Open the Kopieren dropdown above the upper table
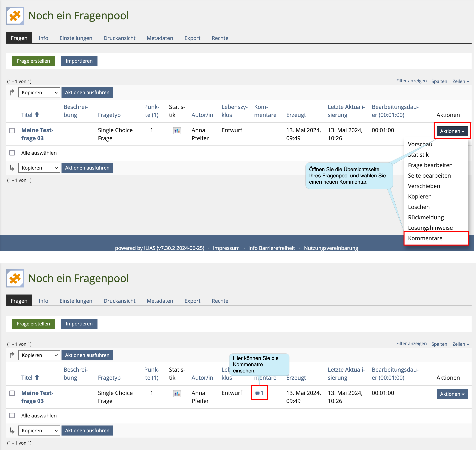 click(39, 92)
